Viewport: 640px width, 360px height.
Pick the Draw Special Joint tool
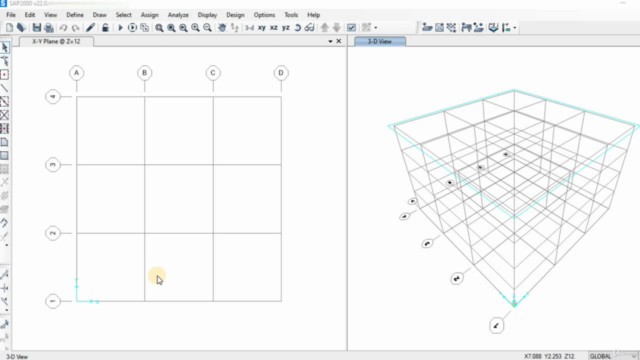coord(5,75)
